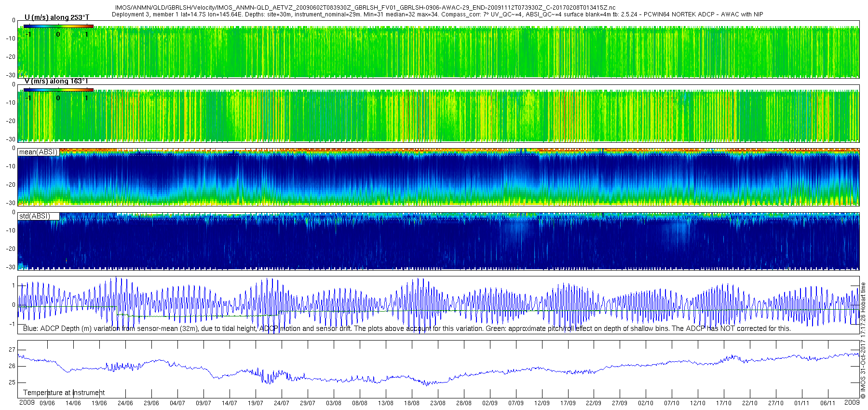The image size is (868, 410).
Task: Click the NetCDF file path title at top
Action: coord(365,8)
